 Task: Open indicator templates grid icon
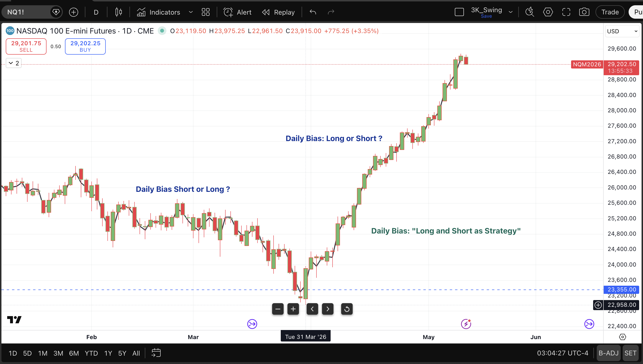tap(206, 12)
